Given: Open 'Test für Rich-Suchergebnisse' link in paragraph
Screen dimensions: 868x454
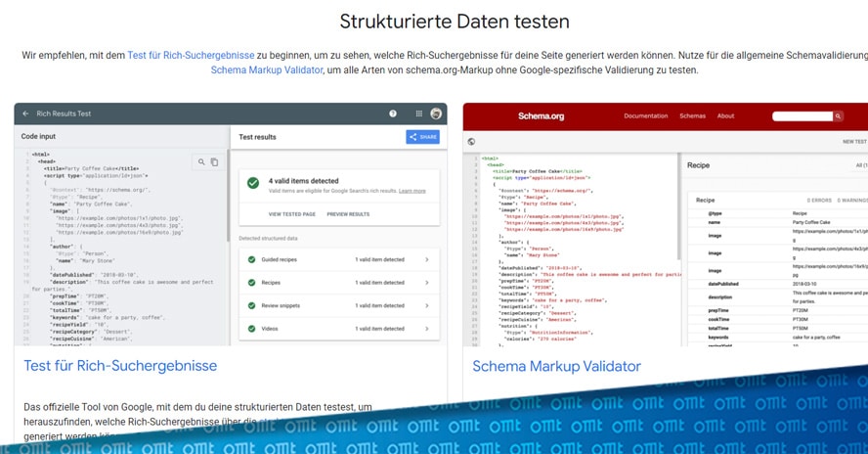Looking at the screenshot, I should tap(191, 56).
